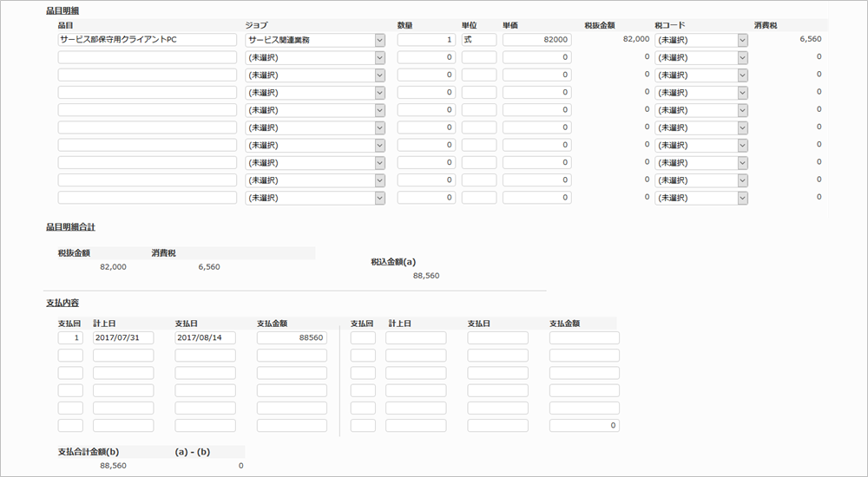The width and height of the screenshot is (868, 477).
Task: Click the 数量 field showing 1
Action: click(426, 40)
